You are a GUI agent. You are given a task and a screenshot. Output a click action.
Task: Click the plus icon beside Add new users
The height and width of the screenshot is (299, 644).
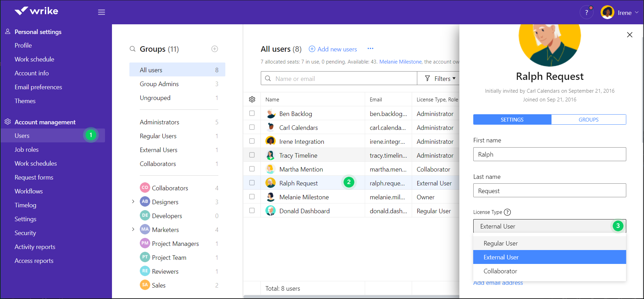(312, 49)
